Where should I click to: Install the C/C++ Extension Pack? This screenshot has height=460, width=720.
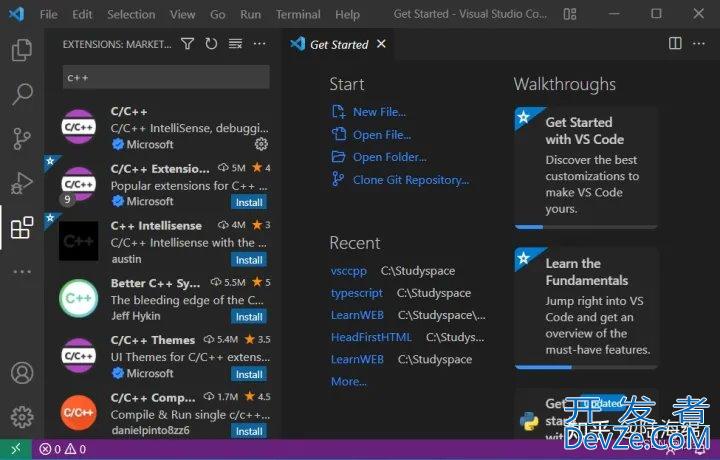click(249, 202)
